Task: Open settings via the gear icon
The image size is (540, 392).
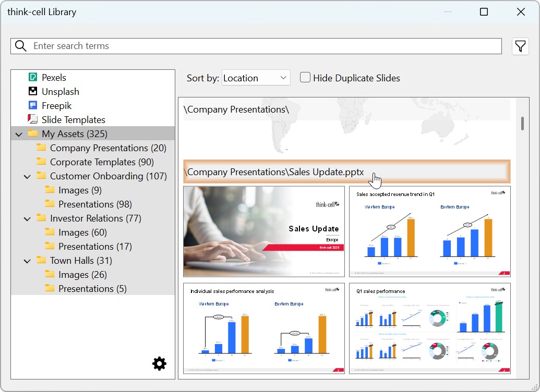Action: tap(159, 364)
